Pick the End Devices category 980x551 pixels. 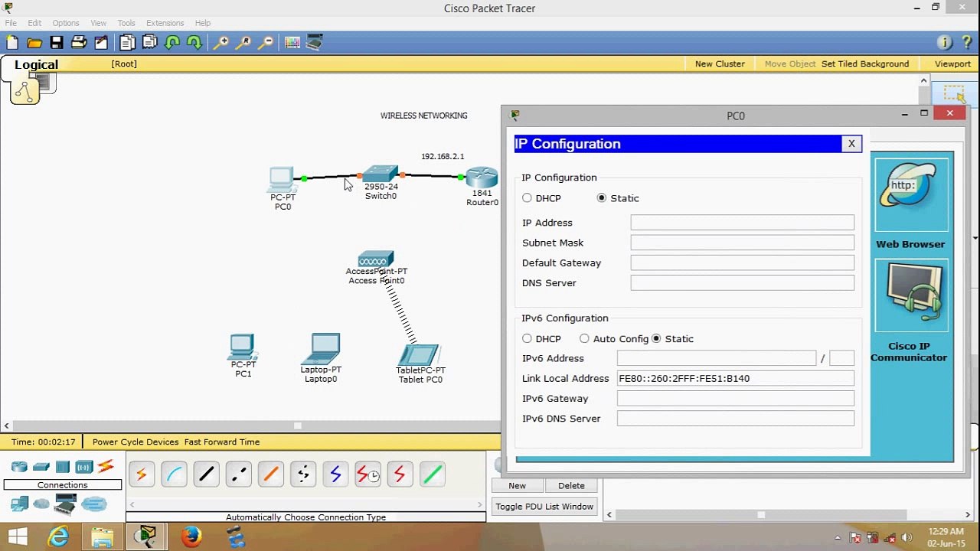[x=19, y=504]
